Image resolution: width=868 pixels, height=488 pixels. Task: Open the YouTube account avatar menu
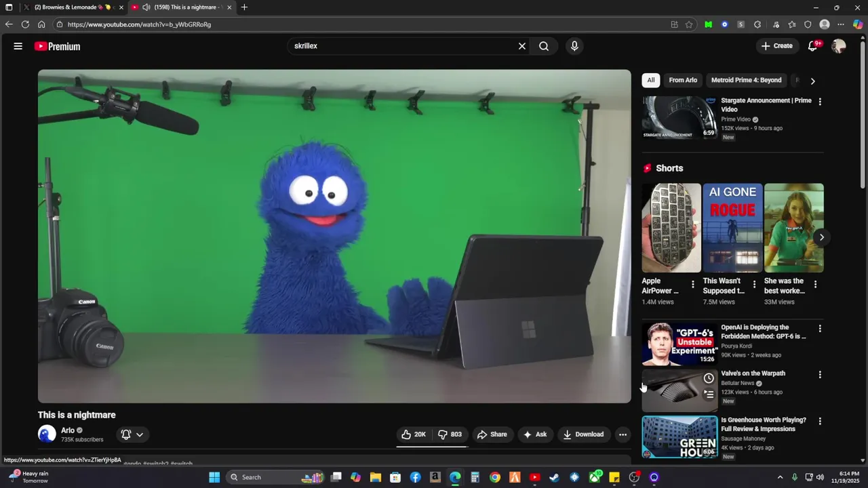(839, 46)
